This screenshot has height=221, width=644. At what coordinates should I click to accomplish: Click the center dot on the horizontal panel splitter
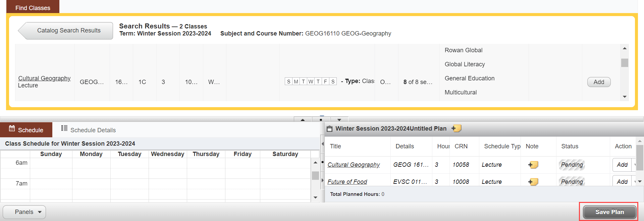click(321, 120)
